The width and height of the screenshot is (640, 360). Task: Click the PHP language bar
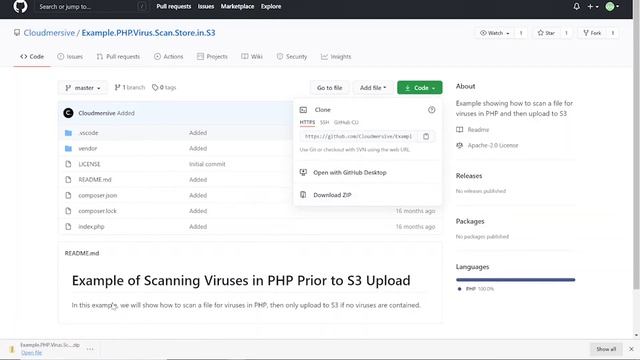tap(516, 280)
